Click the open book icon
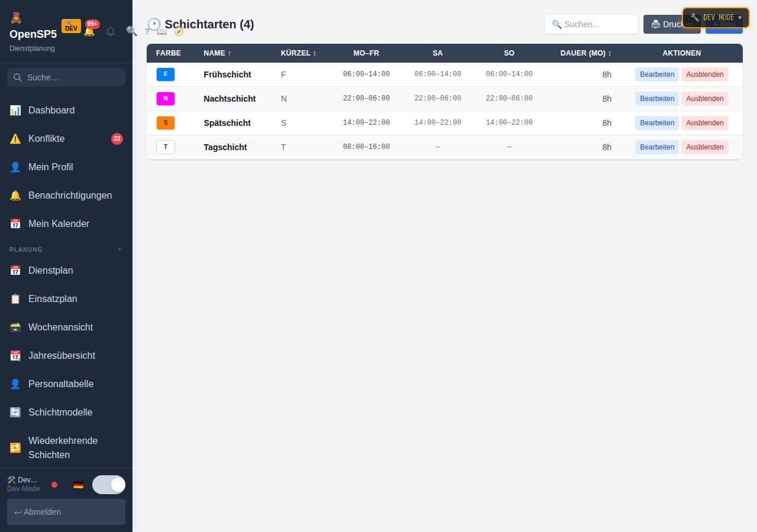 [162, 31]
